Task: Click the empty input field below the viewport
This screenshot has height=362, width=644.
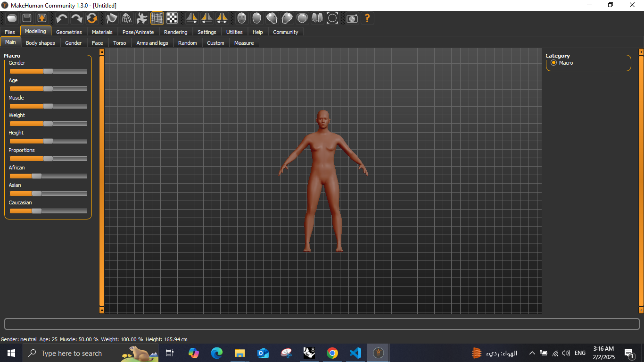Action: pos(322,324)
